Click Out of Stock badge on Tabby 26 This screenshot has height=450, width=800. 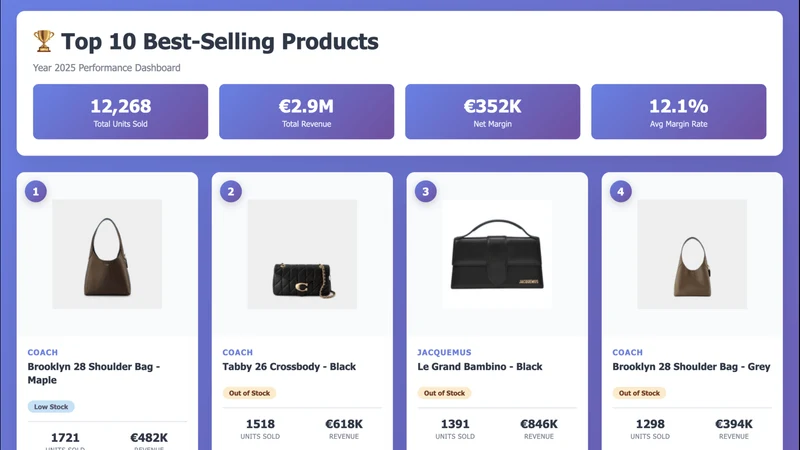coord(249,393)
